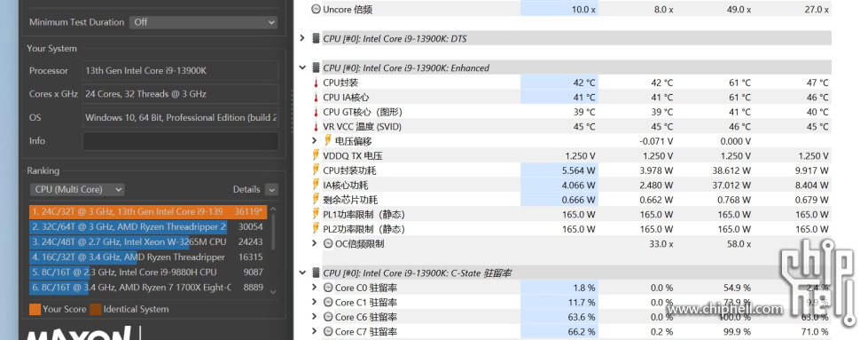Click the CPU封装功耗 lightning bolt icon
Image resolution: width=868 pixels, height=340 pixels.
coord(316,170)
